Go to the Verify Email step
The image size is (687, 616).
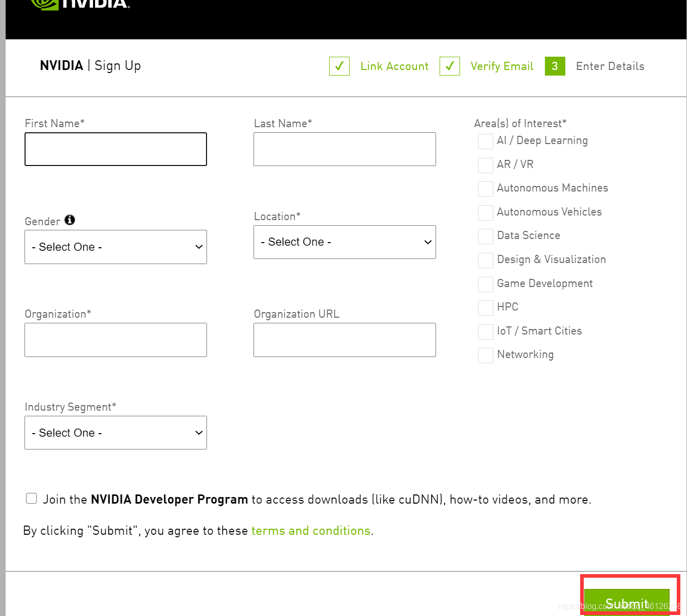point(502,66)
